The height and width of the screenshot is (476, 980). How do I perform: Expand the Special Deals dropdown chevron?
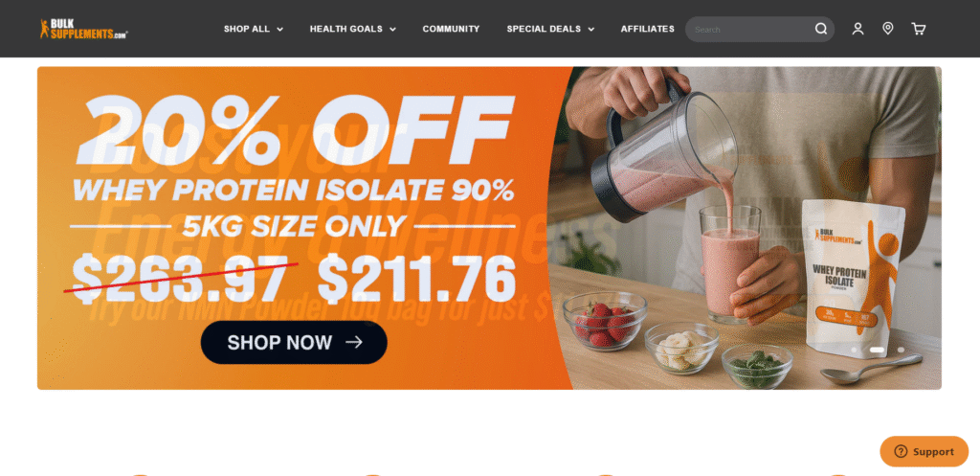click(590, 30)
